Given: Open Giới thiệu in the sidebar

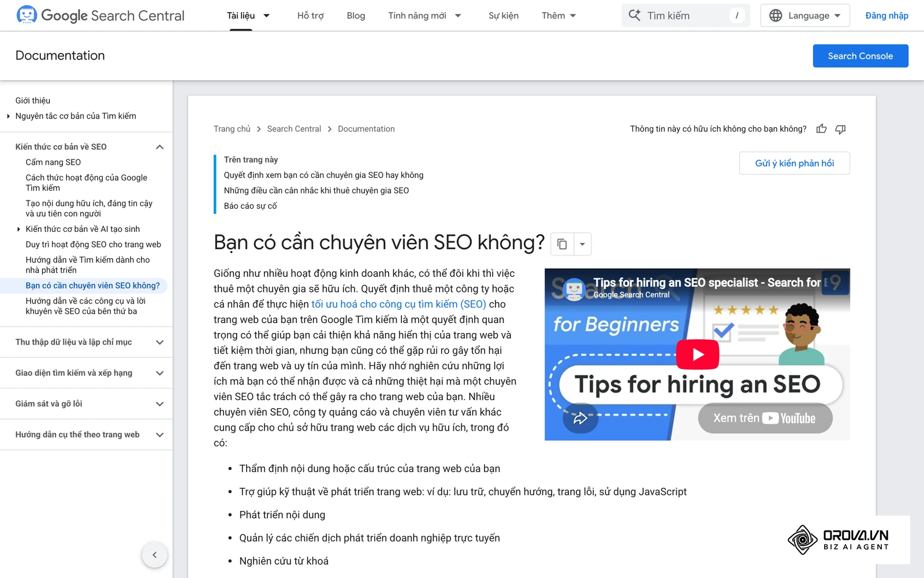Looking at the screenshot, I should pos(33,101).
